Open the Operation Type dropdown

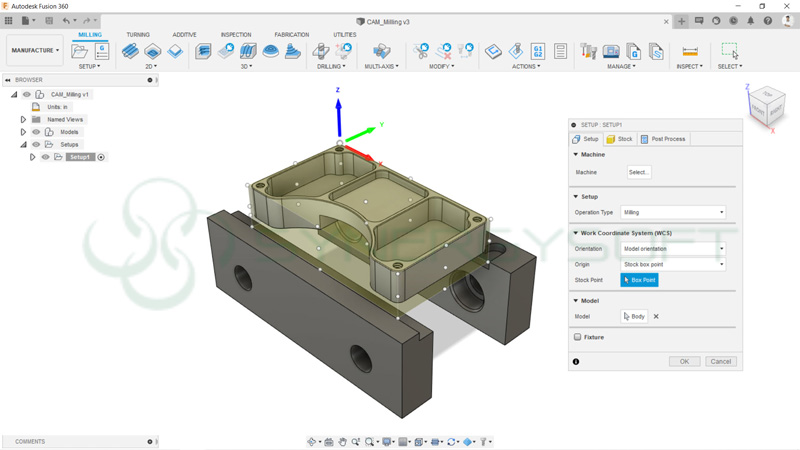coord(672,212)
